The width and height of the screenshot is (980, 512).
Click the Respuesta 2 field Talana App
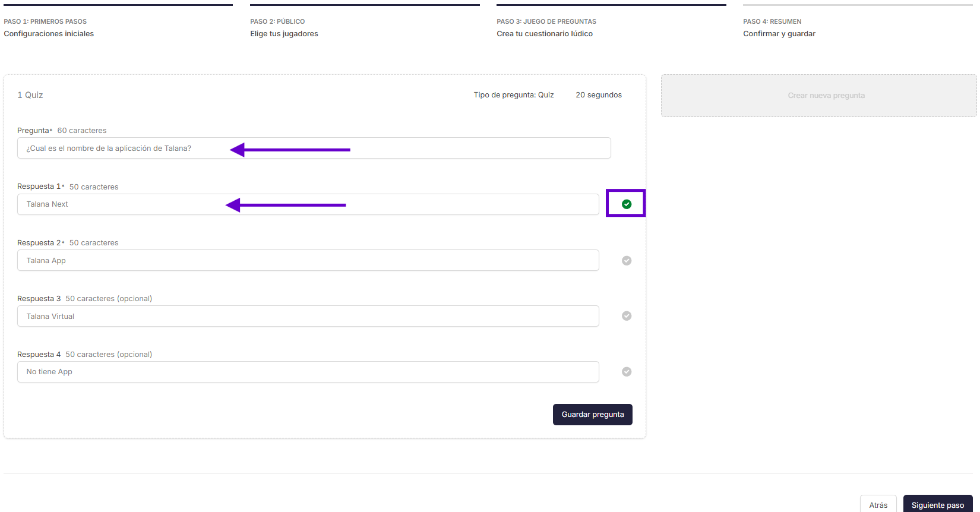(x=308, y=260)
